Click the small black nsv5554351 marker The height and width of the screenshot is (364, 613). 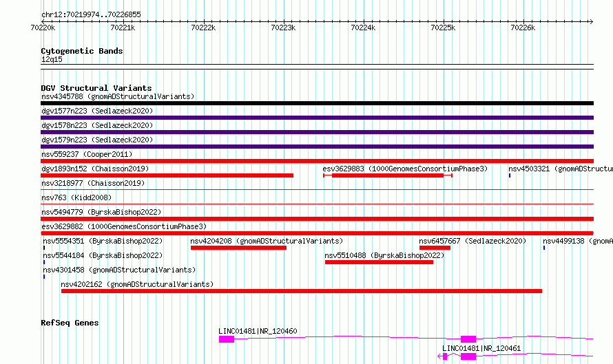tap(44, 248)
